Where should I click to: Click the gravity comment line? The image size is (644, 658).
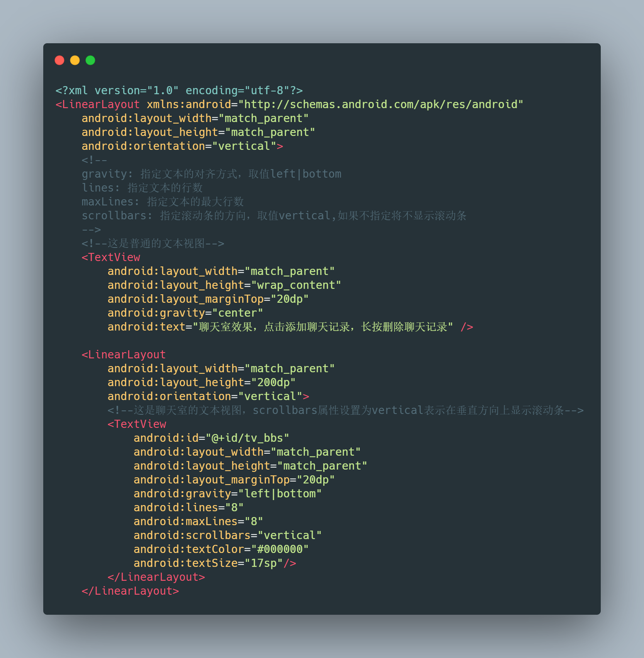click(212, 174)
